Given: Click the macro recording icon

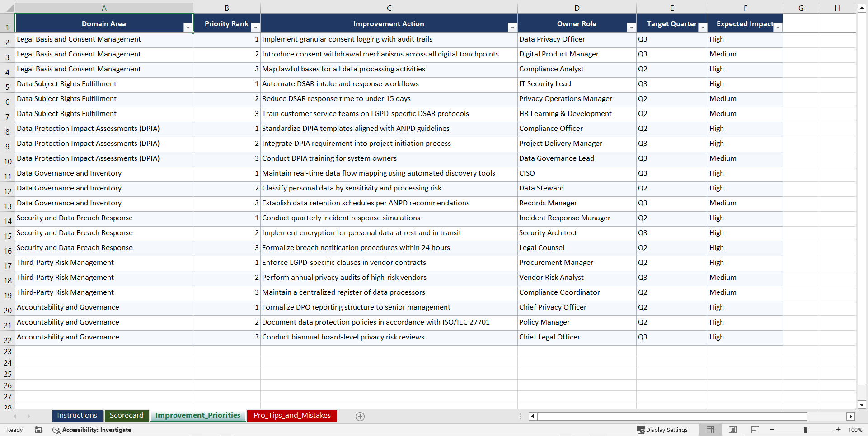Looking at the screenshot, I should tap(38, 430).
